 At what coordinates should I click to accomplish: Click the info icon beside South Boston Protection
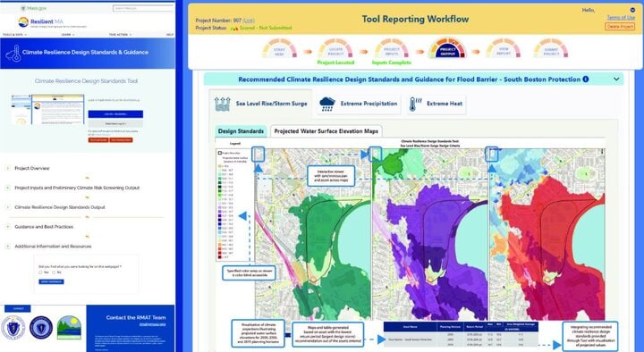click(x=585, y=80)
